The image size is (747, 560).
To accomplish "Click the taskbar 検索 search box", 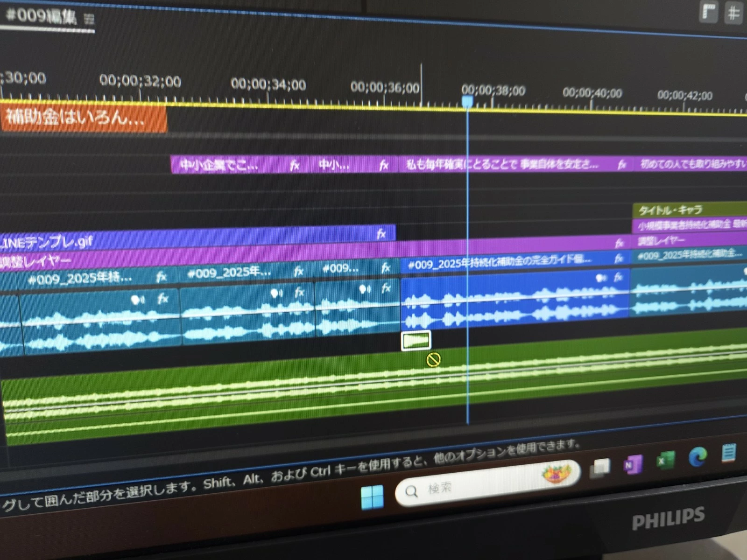I will (x=487, y=484).
